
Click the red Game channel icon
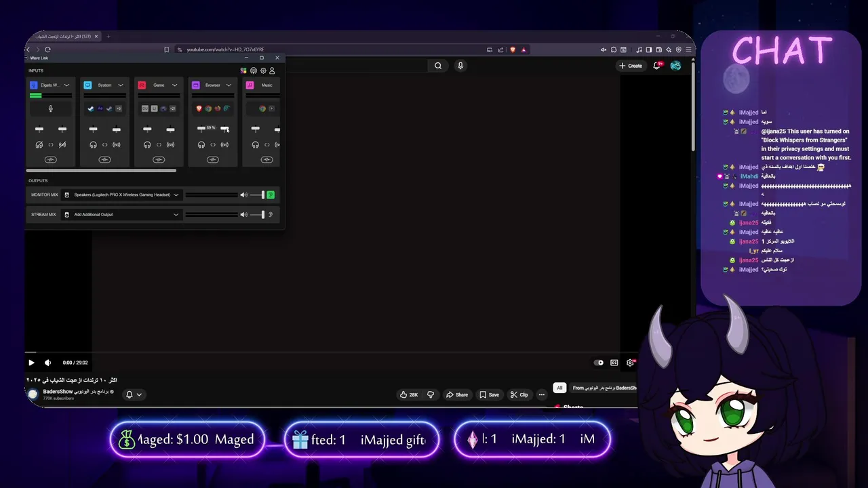click(142, 85)
